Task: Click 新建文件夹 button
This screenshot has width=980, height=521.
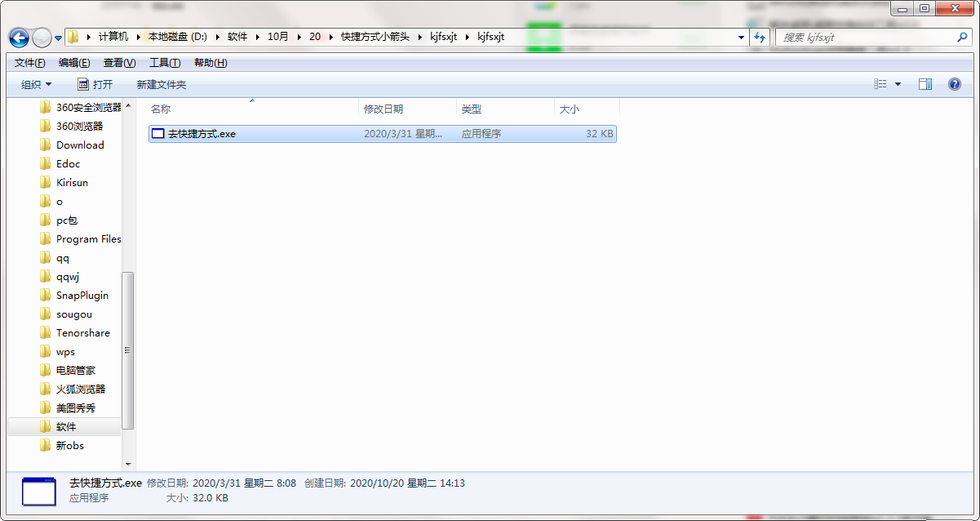Action: coord(162,84)
